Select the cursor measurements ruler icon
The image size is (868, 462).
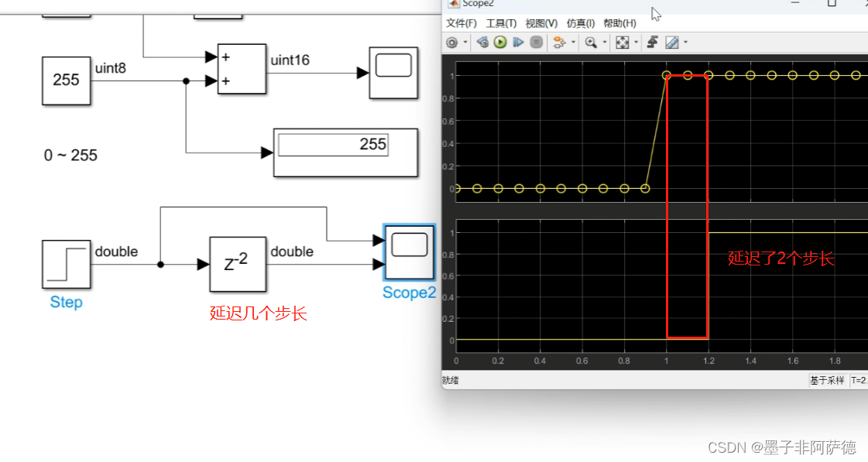click(x=673, y=43)
